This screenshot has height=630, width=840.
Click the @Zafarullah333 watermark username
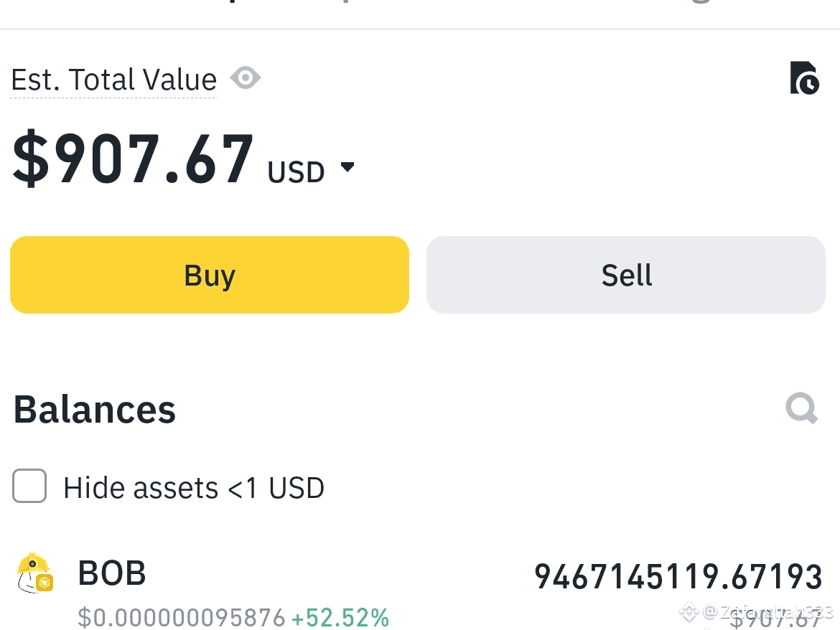click(x=768, y=611)
